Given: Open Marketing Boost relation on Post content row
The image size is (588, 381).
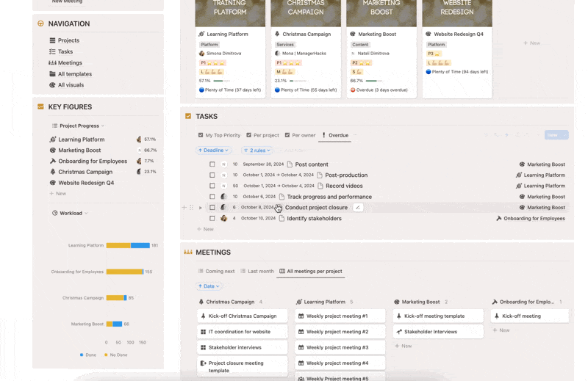Looking at the screenshot, I should pyautogui.click(x=542, y=164).
